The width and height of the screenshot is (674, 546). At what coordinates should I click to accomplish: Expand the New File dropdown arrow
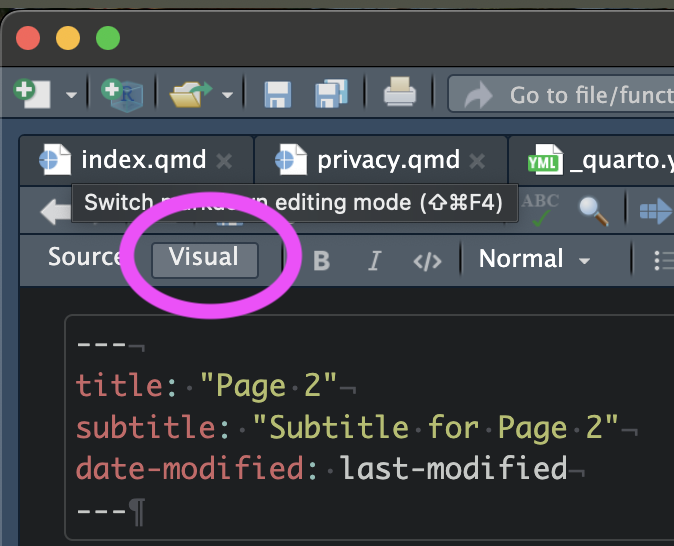71,96
